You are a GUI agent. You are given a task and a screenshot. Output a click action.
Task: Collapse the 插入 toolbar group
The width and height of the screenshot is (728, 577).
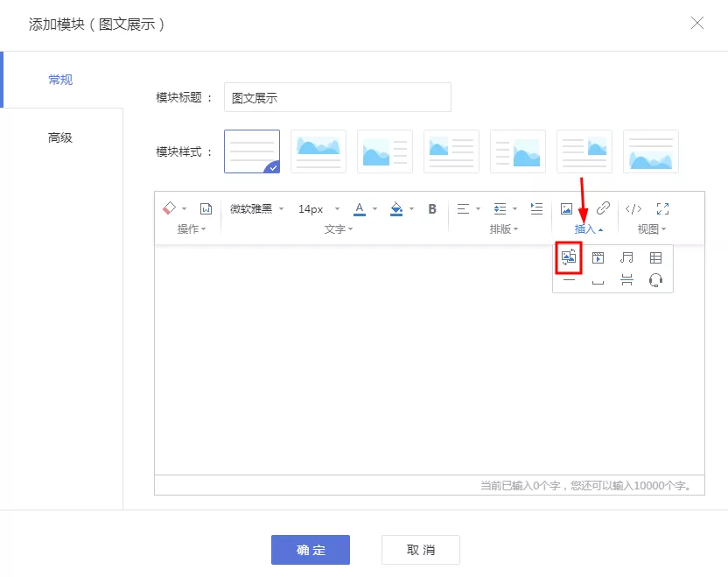click(588, 229)
